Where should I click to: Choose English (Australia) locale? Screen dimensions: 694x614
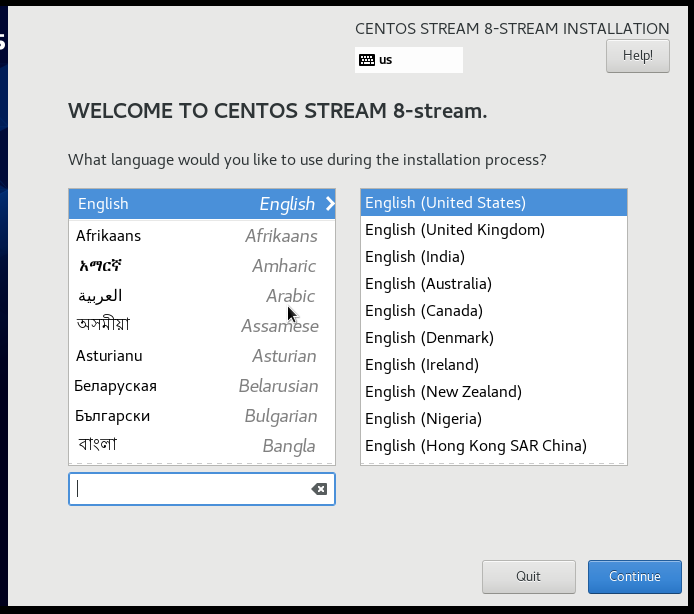[x=494, y=284]
